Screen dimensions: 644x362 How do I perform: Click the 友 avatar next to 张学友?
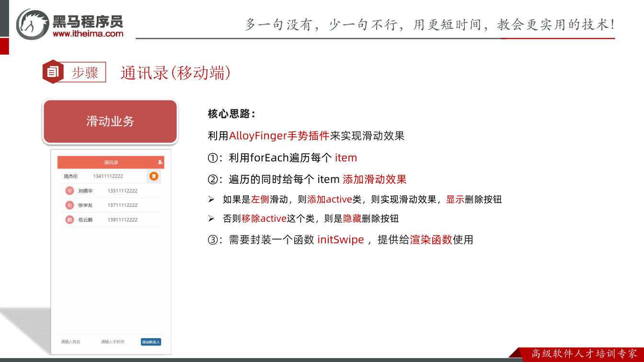[70, 205]
